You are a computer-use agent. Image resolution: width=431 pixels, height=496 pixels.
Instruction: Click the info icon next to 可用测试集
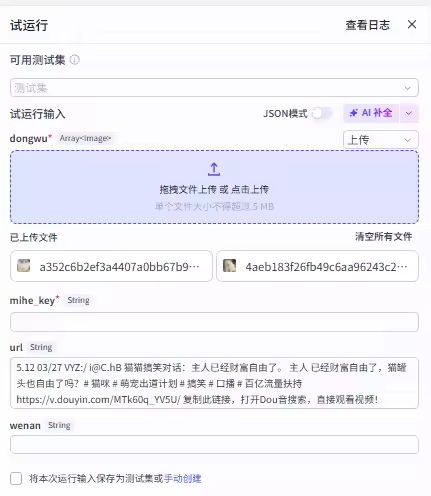[x=74, y=60]
